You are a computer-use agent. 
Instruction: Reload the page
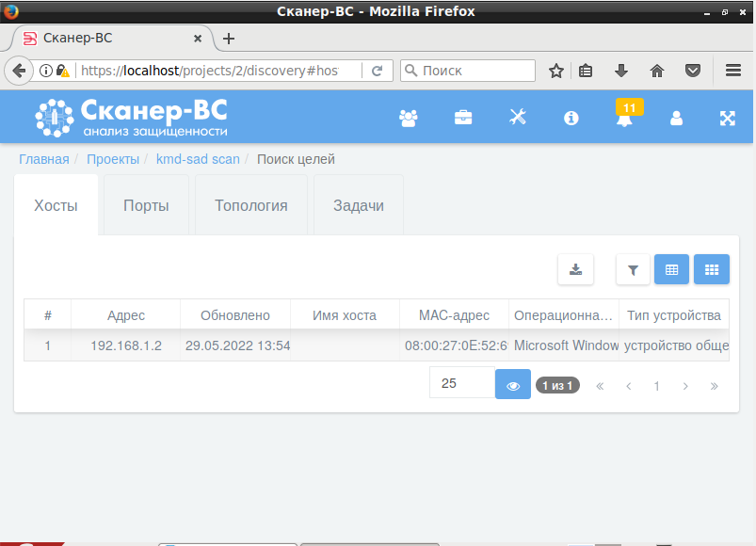point(377,71)
